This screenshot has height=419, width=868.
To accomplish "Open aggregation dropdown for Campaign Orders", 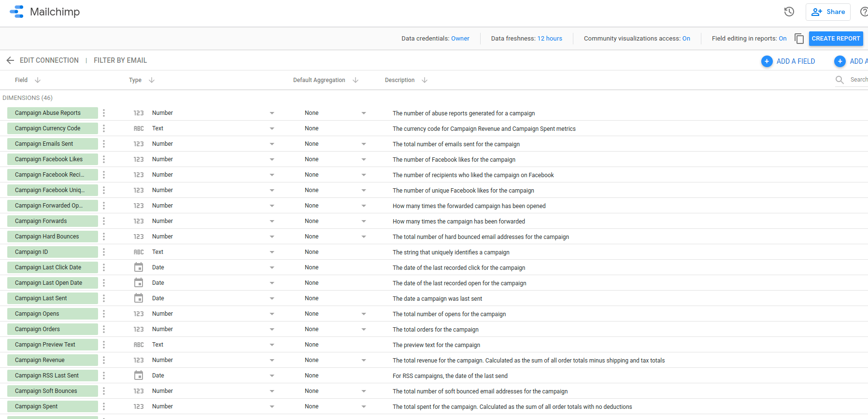I will [364, 329].
